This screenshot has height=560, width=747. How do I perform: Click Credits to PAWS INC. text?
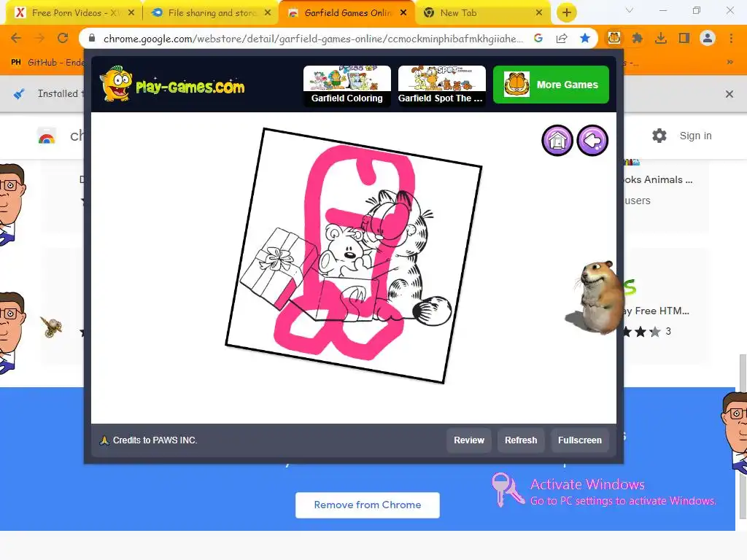click(155, 440)
